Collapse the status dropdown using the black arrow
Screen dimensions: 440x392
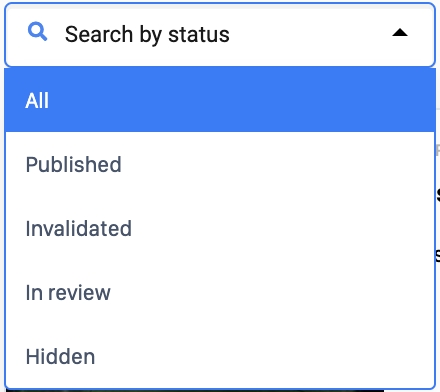(x=400, y=33)
